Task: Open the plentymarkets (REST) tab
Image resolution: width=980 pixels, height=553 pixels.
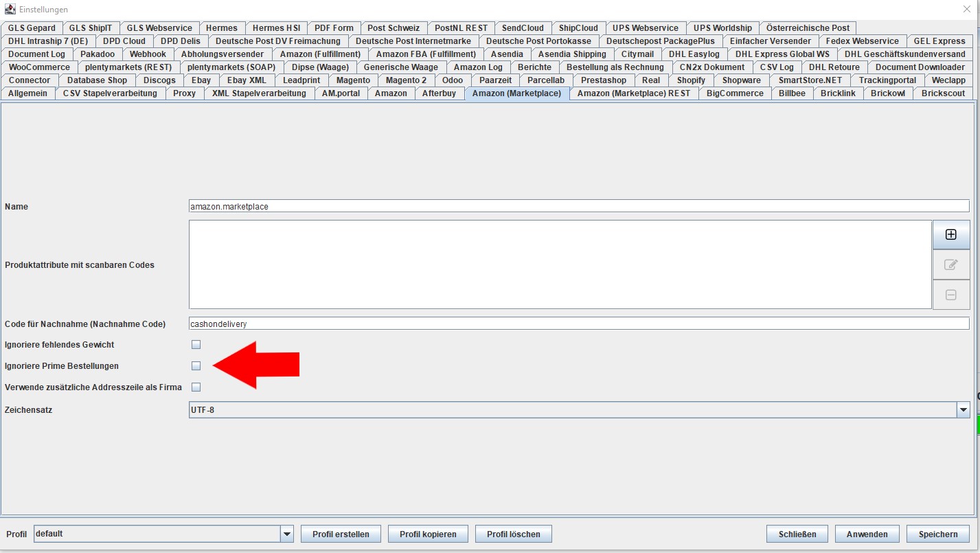Action: tap(128, 67)
